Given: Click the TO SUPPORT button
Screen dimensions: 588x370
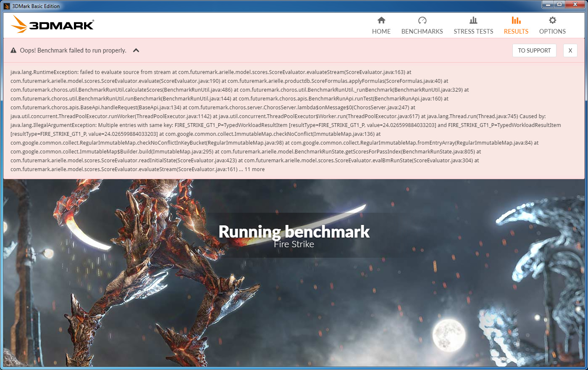Looking at the screenshot, I should [x=534, y=50].
